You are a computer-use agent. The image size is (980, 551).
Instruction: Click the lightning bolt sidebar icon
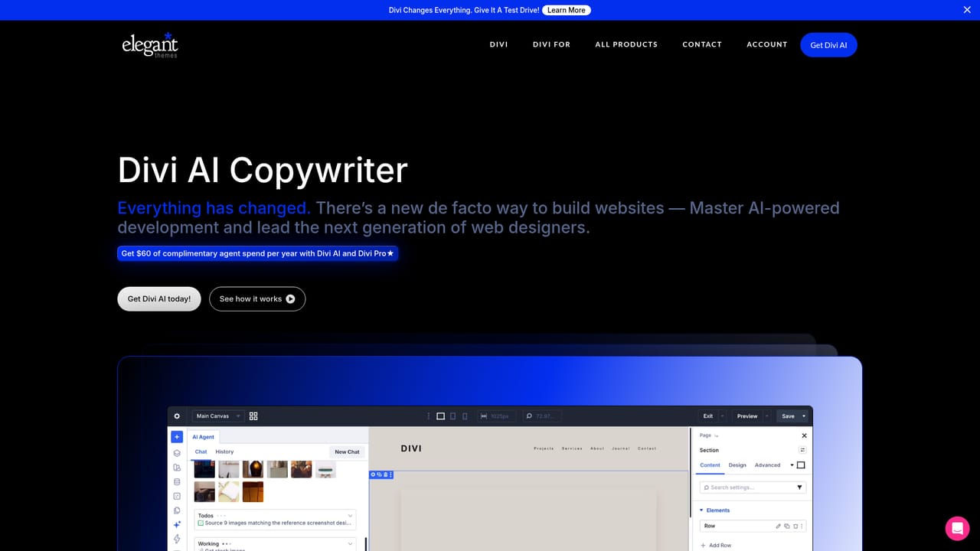(x=177, y=539)
